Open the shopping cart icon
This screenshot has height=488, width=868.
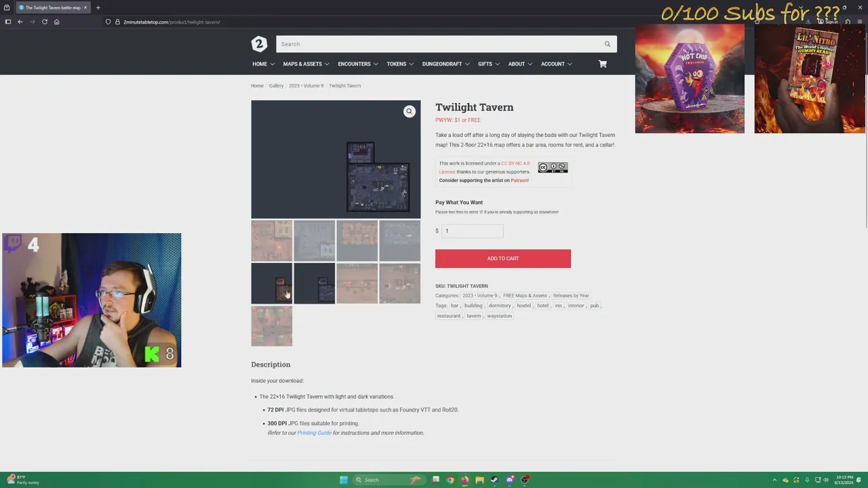click(602, 64)
